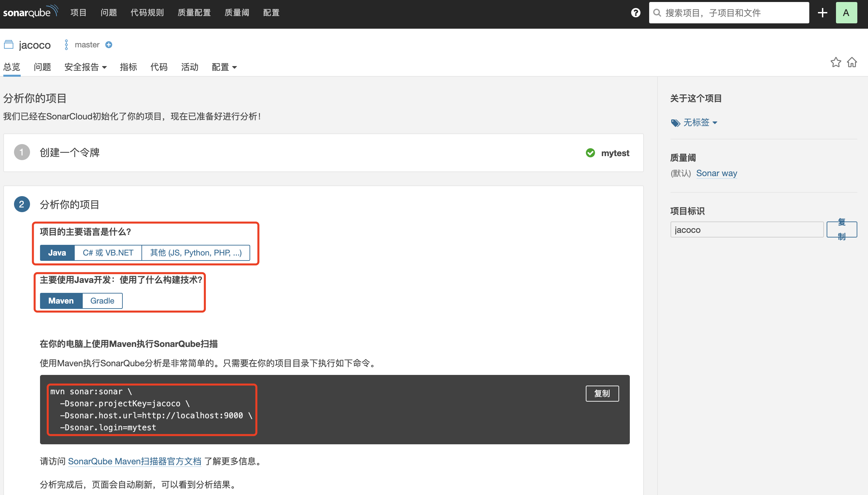Click the add branch plus icon beside master
The height and width of the screenshot is (495, 868).
tap(108, 45)
